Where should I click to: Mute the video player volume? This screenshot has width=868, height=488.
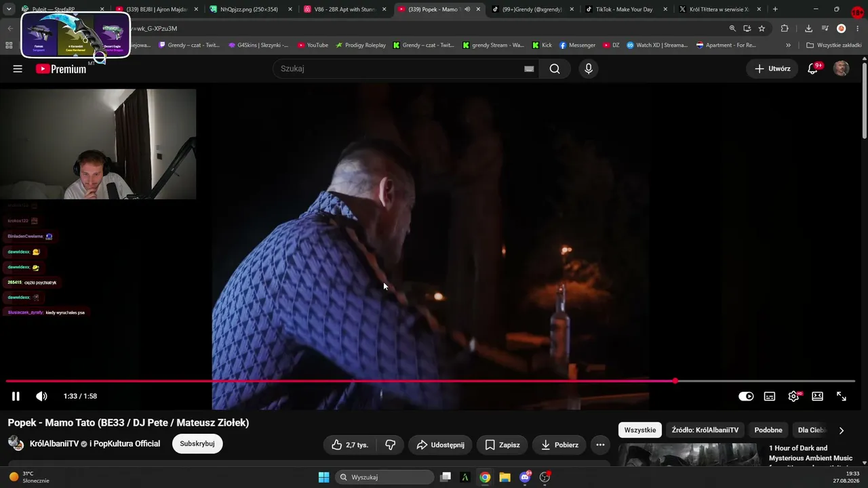(41, 396)
